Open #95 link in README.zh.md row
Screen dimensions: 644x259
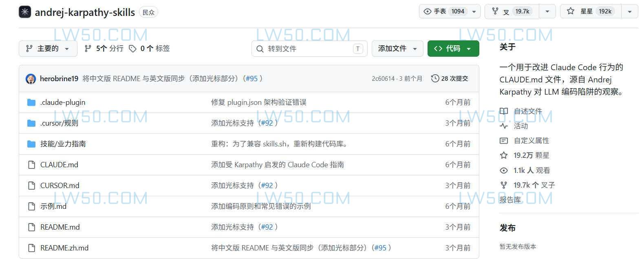pos(380,248)
